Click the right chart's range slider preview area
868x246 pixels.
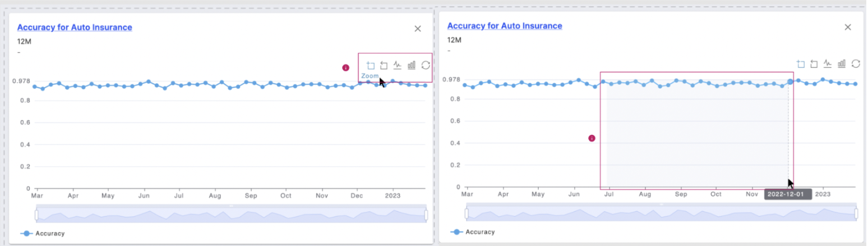[x=661, y=213]
